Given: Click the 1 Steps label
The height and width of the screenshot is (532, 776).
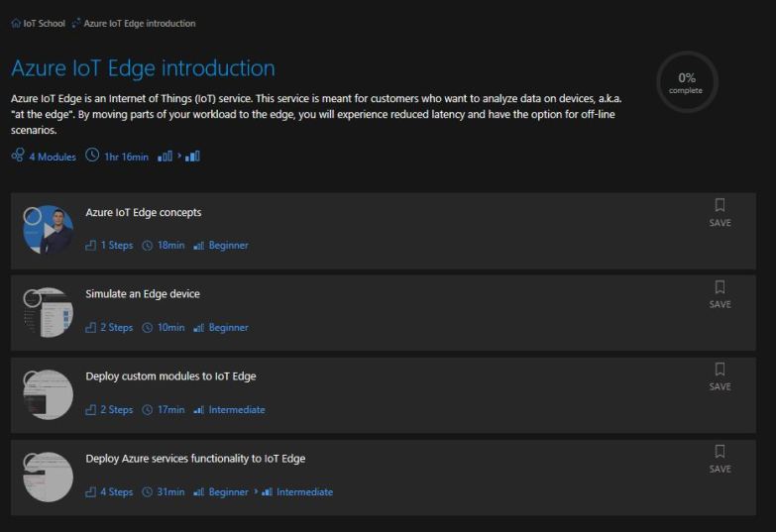Looking at the screenshot, I should [x=117, y=246].
